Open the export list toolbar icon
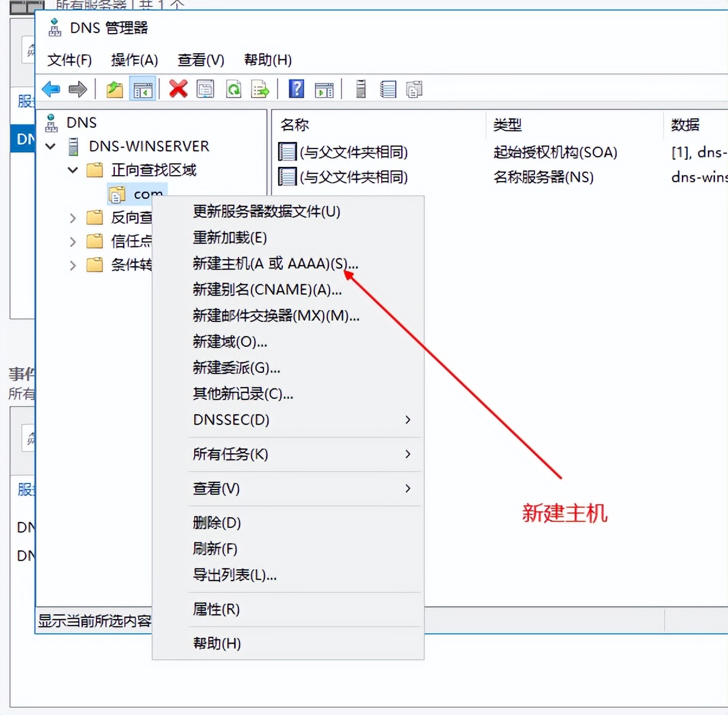Screen dimensions: 728x715 coord(260,89)
